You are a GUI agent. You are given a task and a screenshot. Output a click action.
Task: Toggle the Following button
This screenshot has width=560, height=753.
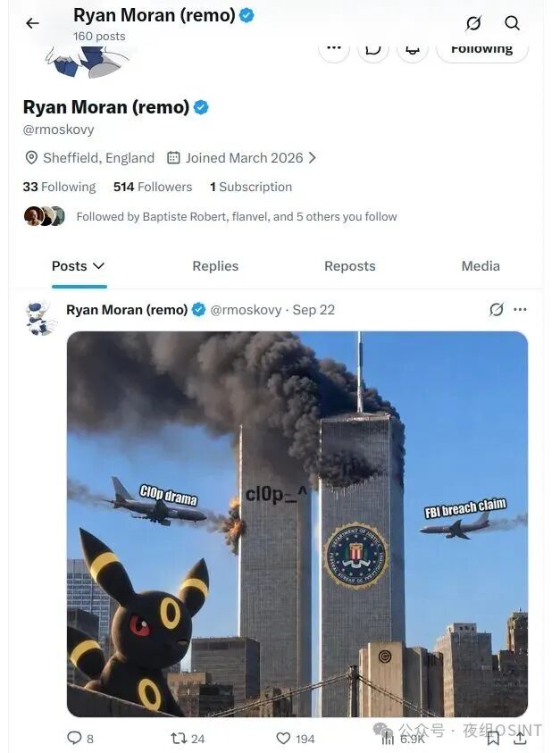(x=482, y=49)
